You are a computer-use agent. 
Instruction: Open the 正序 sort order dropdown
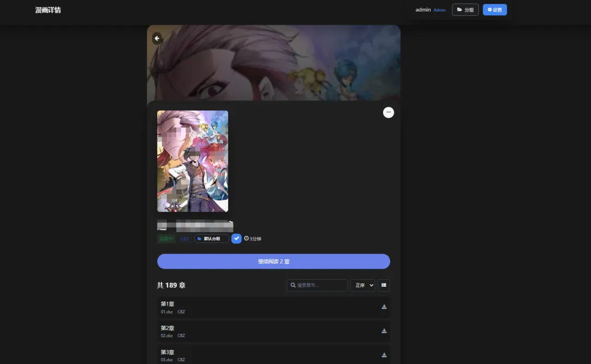pyautogui.click(x=363, y=285)
